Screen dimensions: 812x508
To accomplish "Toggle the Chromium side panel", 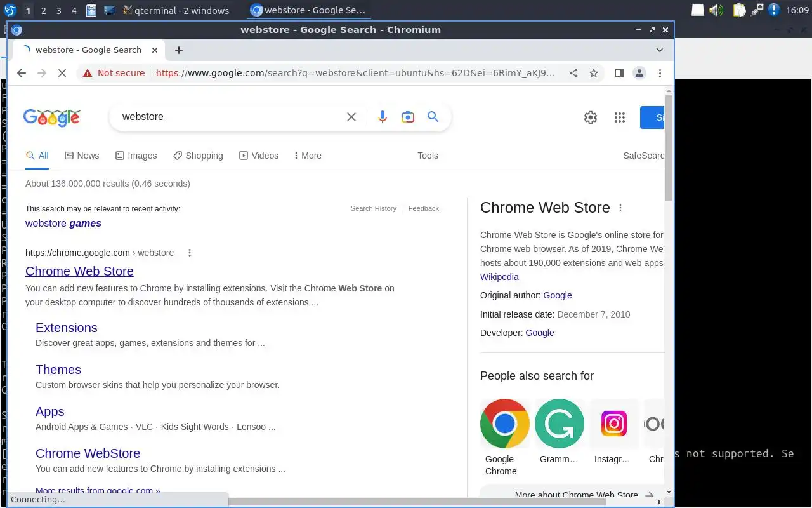I will (619, 73).
